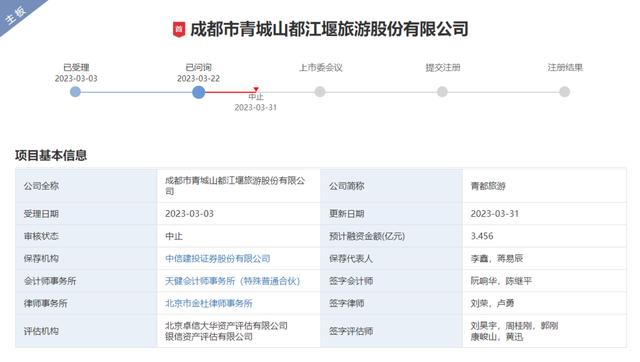The width and height of the screenshot is (640, 362).
Task: Click the red 中止 triangle marker
Action: [256, 89]
